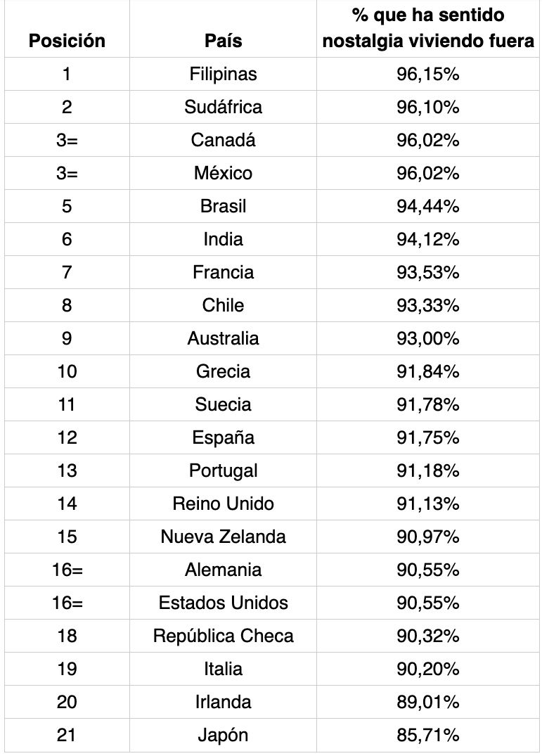
Task: Click the 89,01% value for Irlanda
Action: point(427,702)
